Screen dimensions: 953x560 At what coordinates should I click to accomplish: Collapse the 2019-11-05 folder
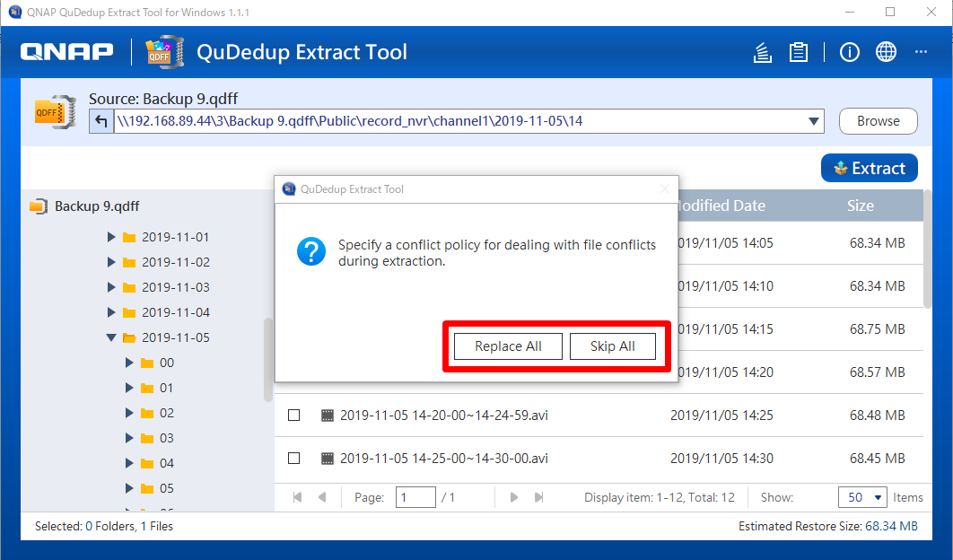[x=111, y=337]
